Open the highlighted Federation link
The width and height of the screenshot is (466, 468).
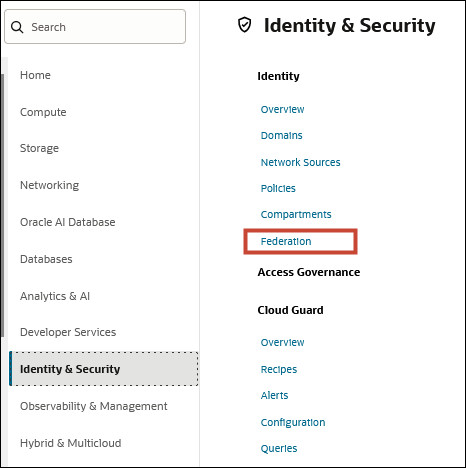coord(286,241)
